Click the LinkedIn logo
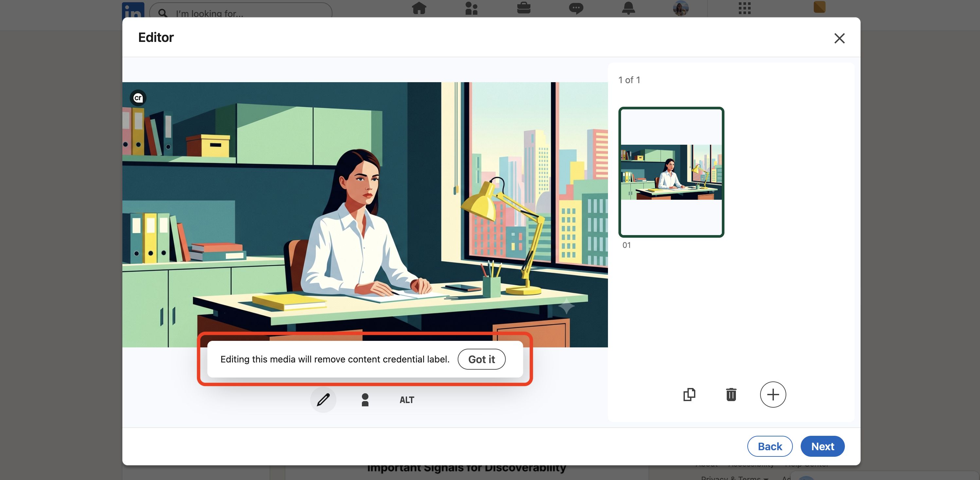 [x=133, y=10]
